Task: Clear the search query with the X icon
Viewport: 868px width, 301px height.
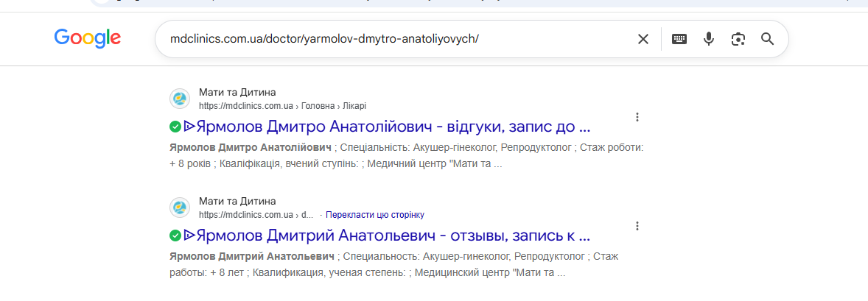Action: [x=643, y=39]
